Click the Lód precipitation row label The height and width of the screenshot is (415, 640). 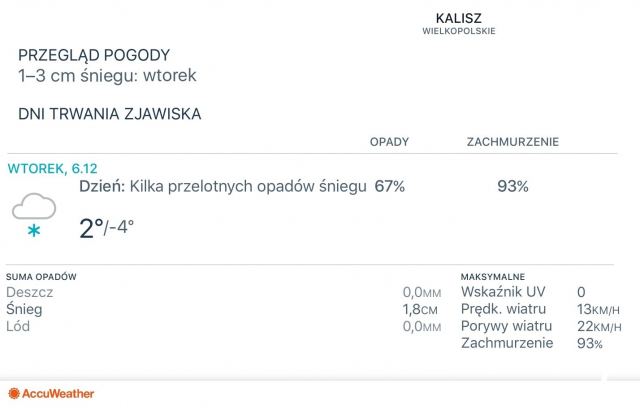pos(18,326)
